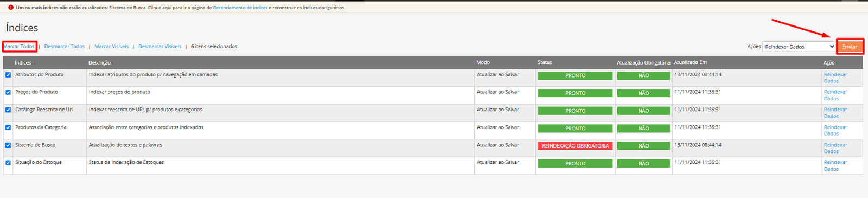This screenshot has width=868, height=198.
Task: Open the Gerenciamento de Índices link
Action: click(240, 8)
